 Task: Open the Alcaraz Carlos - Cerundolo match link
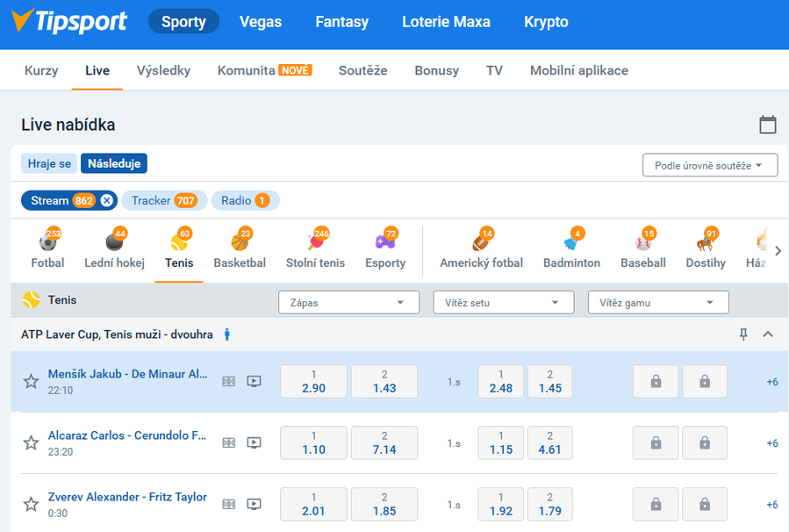(x=126, y=435)
